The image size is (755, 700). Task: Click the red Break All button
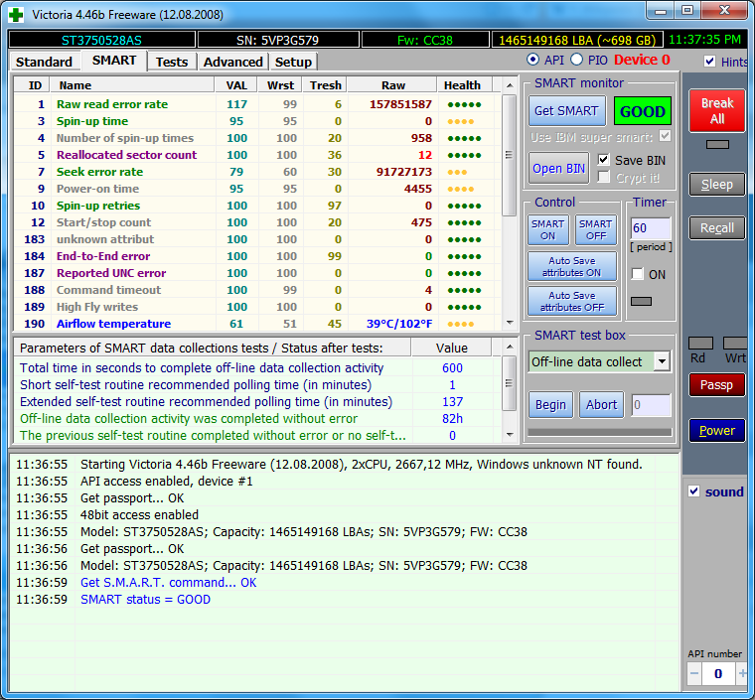point(717,110)
